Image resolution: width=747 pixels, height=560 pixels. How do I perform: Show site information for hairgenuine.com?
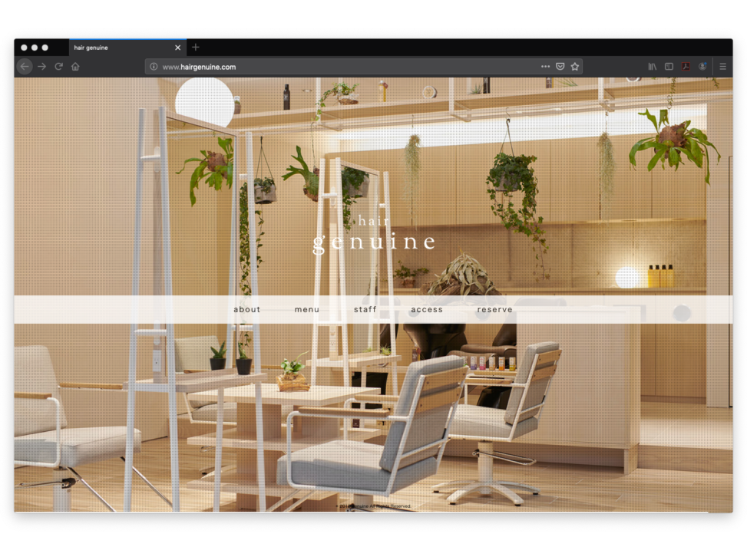[x=154, y=67]
